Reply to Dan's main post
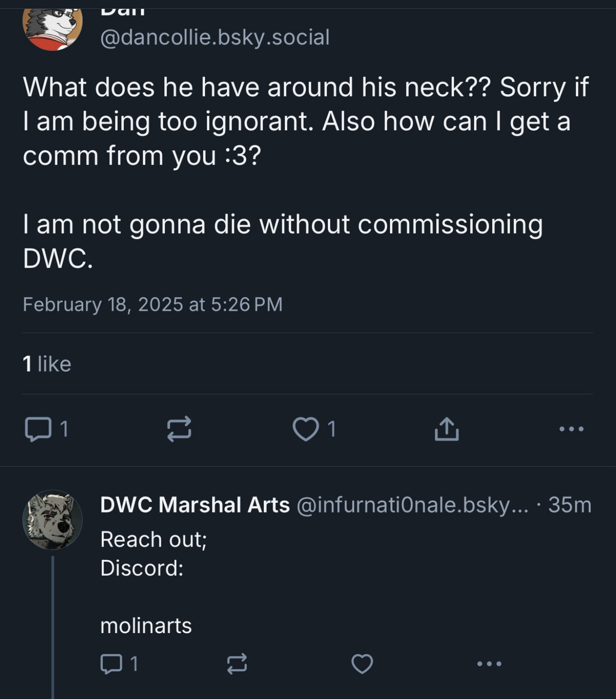 [38, 429]
